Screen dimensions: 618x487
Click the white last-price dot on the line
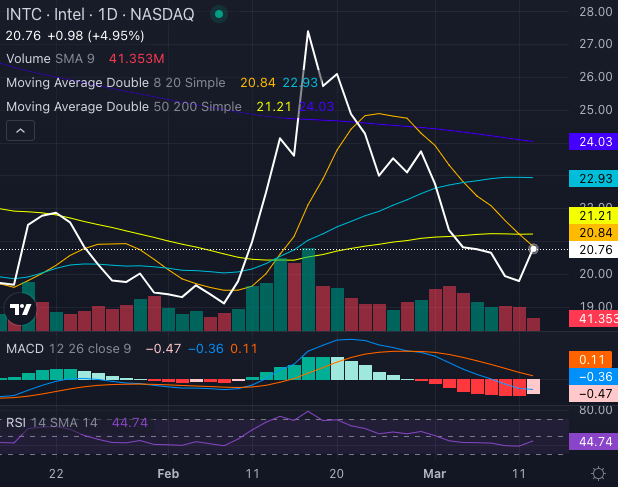tap(533, 248)
